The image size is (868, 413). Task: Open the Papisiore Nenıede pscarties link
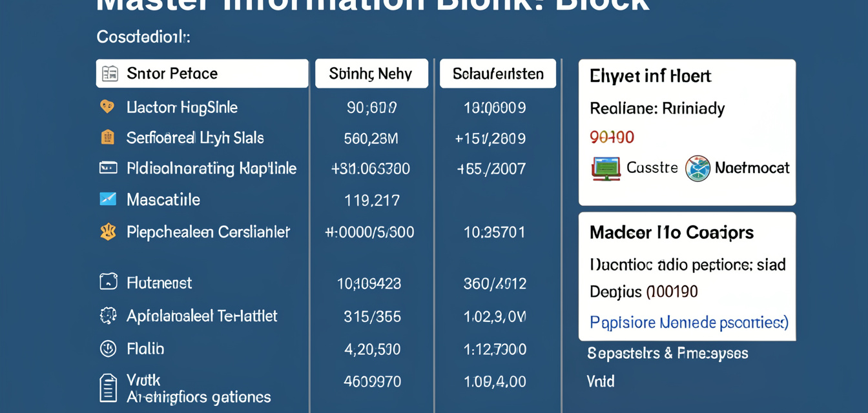[689, 322]
